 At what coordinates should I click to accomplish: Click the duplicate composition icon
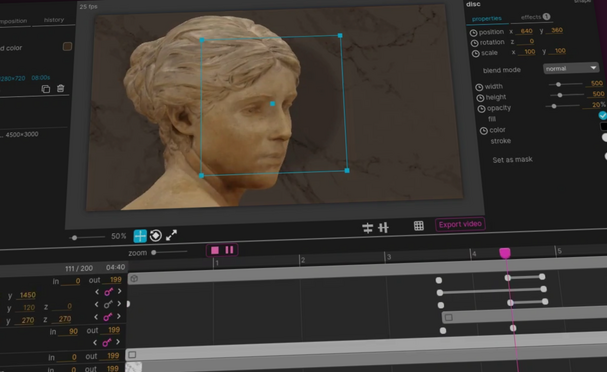click(x=46, y=89)
